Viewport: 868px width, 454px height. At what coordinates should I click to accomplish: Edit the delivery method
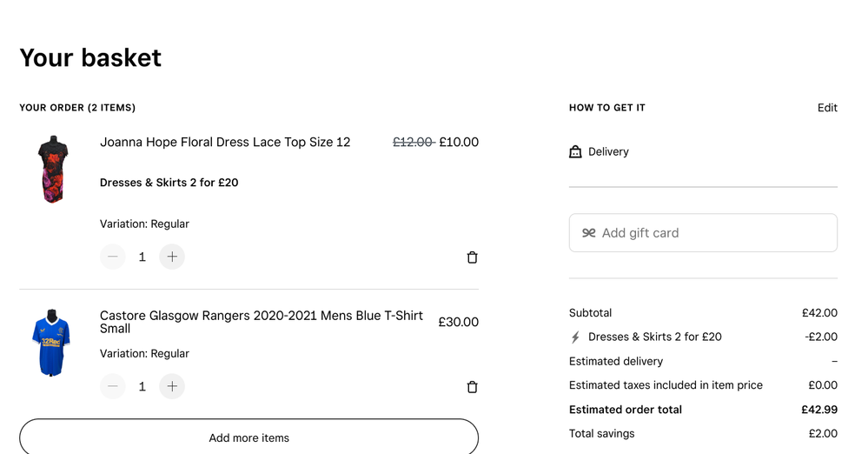(827, 108)
